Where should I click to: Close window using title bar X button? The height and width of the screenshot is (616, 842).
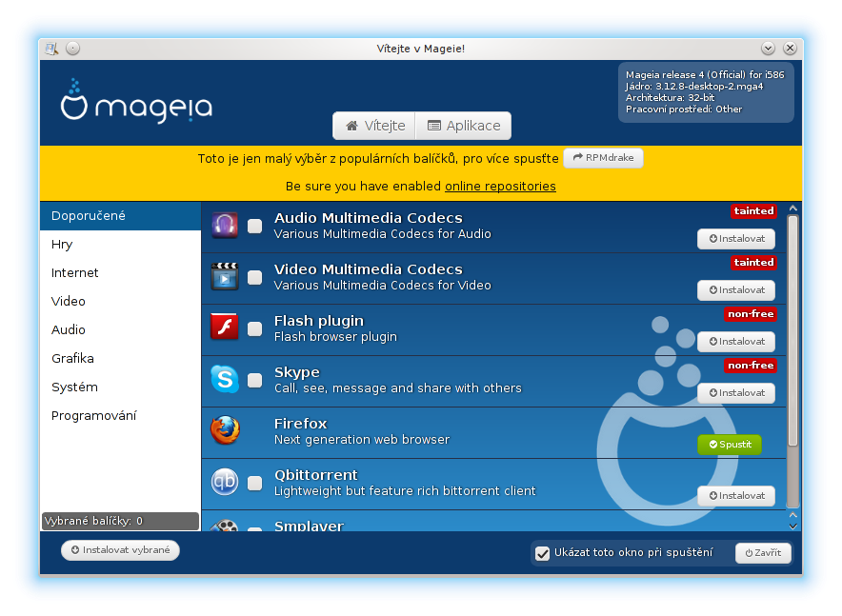[x=790, y=49]
